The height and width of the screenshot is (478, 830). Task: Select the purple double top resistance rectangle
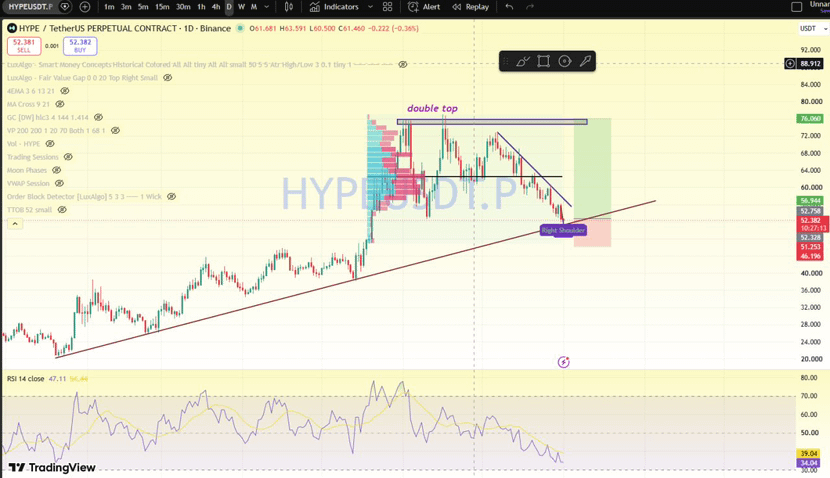click(x=492, y=122)
